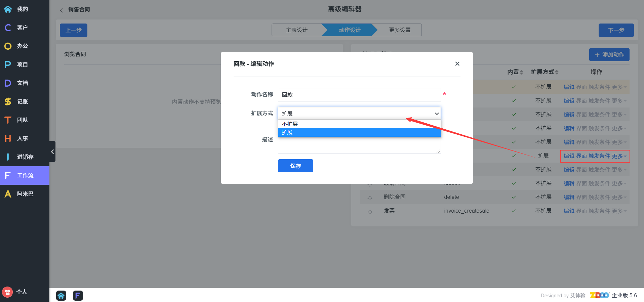Click the back arrow beside 销售合同
The width and height of the screenshot is (644, 302).
[61, 10]
